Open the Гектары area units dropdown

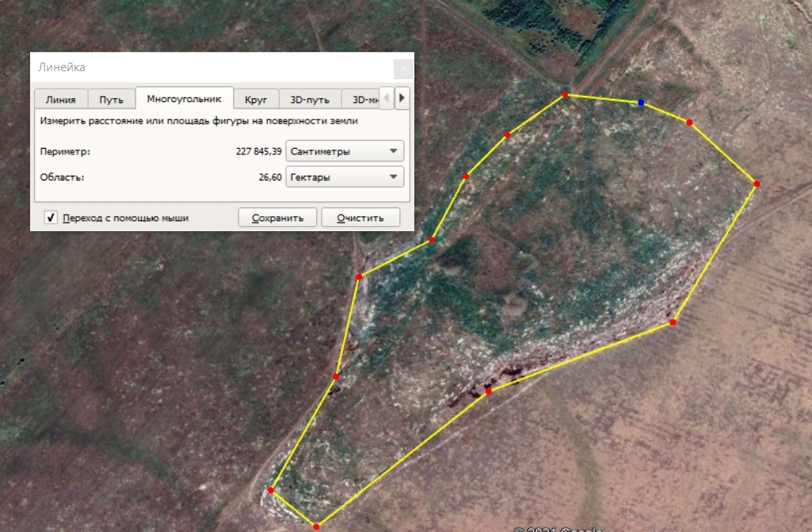click(x=345, y=177)
